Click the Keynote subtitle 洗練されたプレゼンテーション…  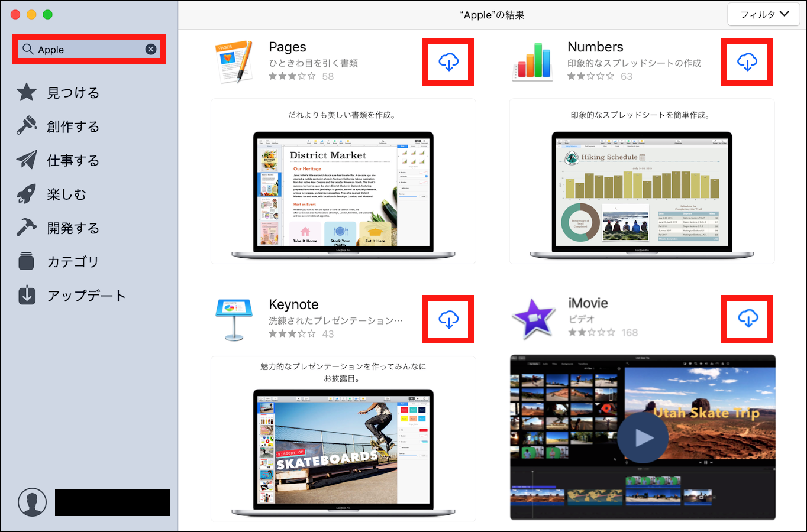(x=335, y=320)
